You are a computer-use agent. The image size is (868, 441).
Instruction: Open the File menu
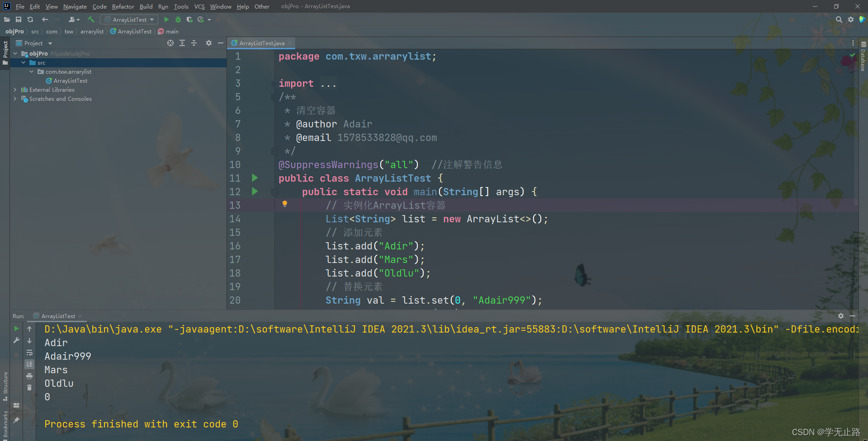click(20, 6)
